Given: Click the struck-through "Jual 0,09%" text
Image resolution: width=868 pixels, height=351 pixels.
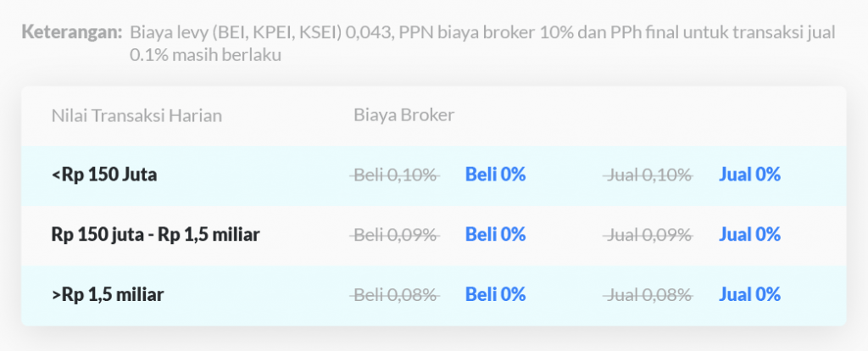Looking at the screenshot, I should 649,235.
